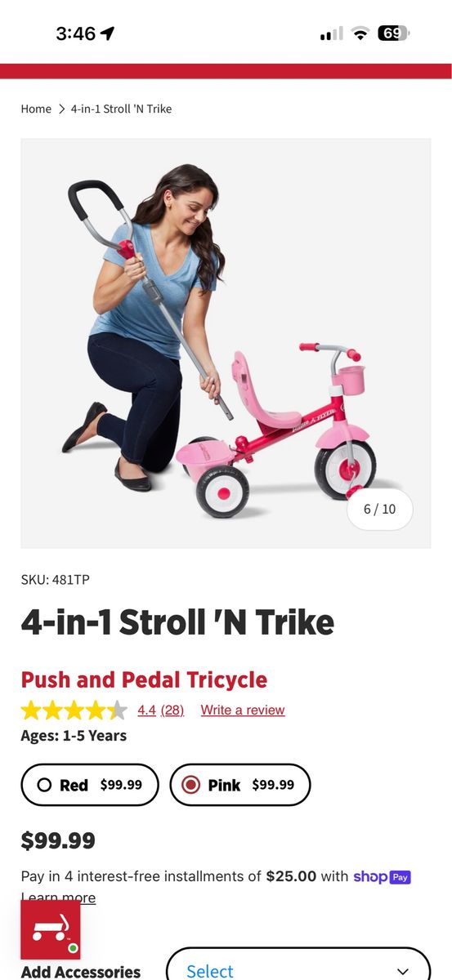Open the 4-in-1 Stroll 'N Trike breadcrumb

121,109
